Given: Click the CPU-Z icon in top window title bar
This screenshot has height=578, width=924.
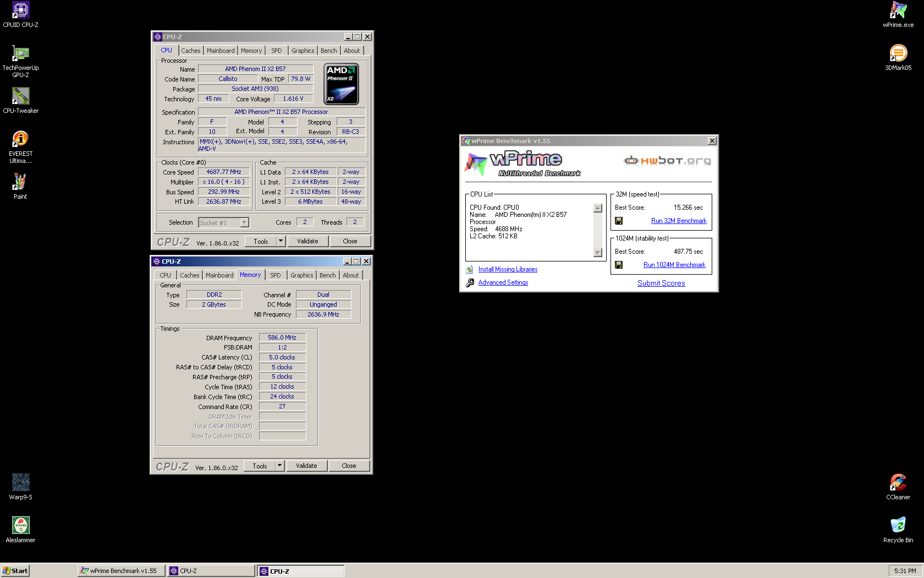Looking at the screenshot, I should [x=158, y=37].
